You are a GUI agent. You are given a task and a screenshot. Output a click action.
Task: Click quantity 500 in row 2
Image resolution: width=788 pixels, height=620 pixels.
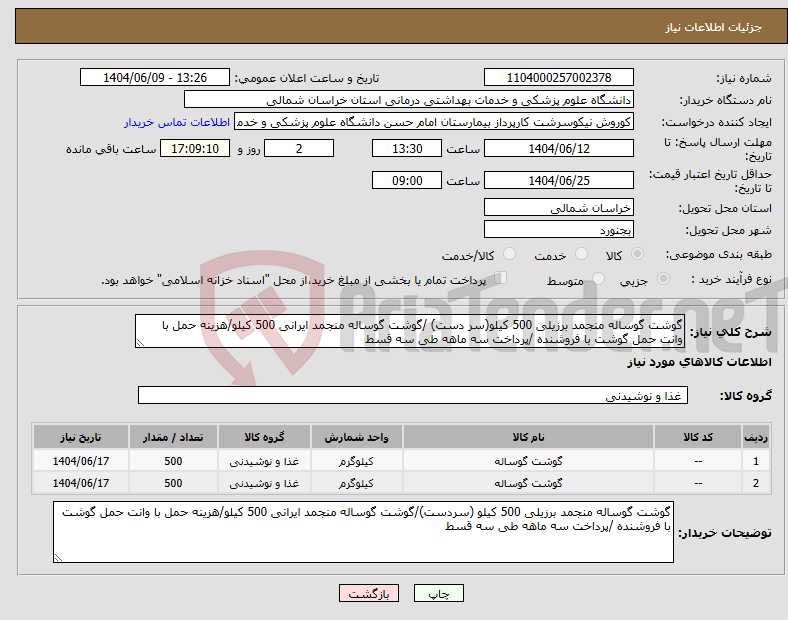coord(173,483)
